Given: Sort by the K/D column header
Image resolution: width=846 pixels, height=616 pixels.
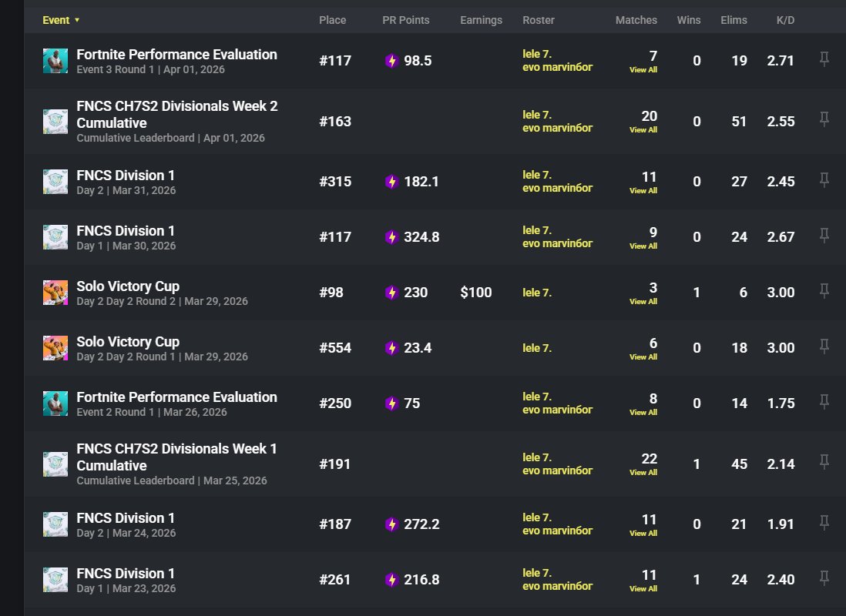Looking at the screenshot, I should pos(785,20).
